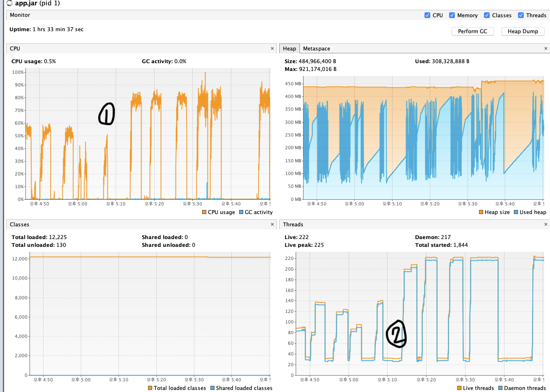Click the 'Total loaded: 12,225' text

click(x=39, y=237)
